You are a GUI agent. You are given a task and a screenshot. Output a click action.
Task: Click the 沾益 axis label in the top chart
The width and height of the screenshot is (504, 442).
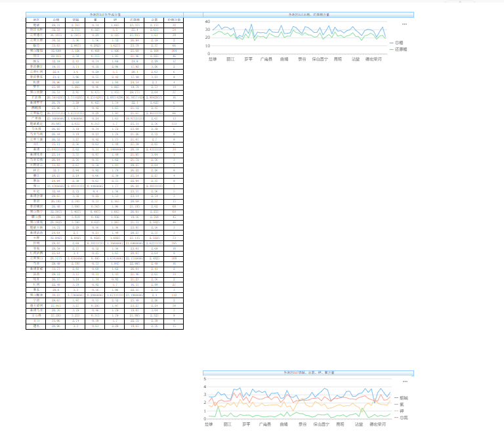point(356,59)
